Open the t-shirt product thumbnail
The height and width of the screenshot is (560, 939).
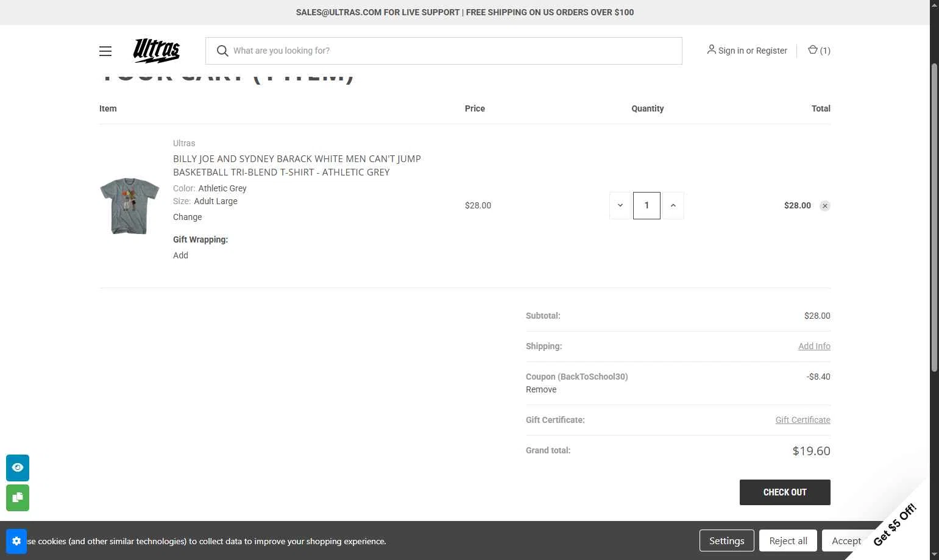tap(129, 206)
